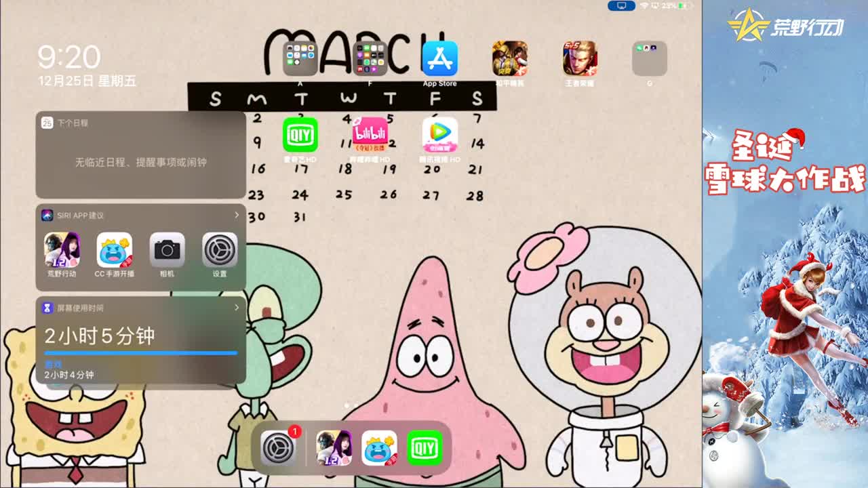
Task: Tap the 无临近日程、提醒事项或闹钟 message
Action: pyautogui.click(x=141, y=163)
